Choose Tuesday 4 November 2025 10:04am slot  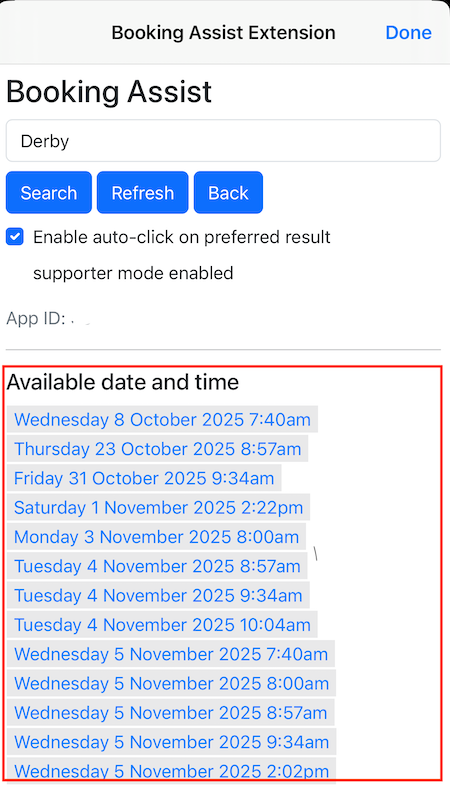(162, 625)
